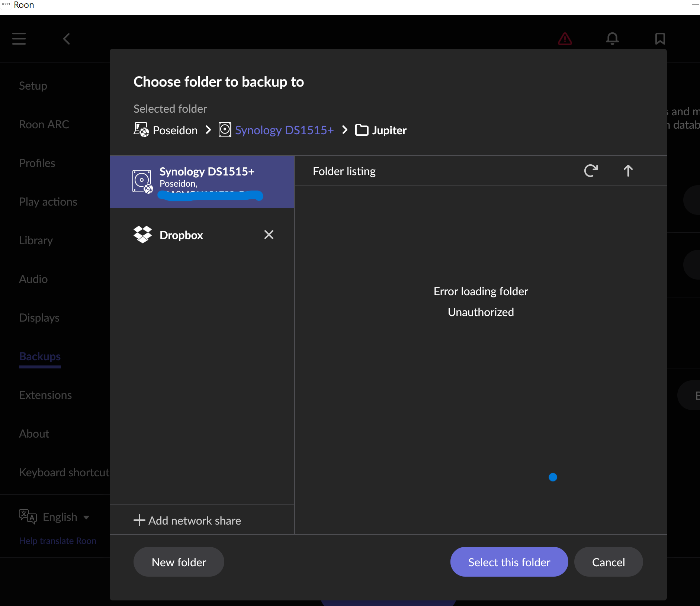Click the Dropbox logo icon
The height and width of the screenshot is (606, 700).
142,235
